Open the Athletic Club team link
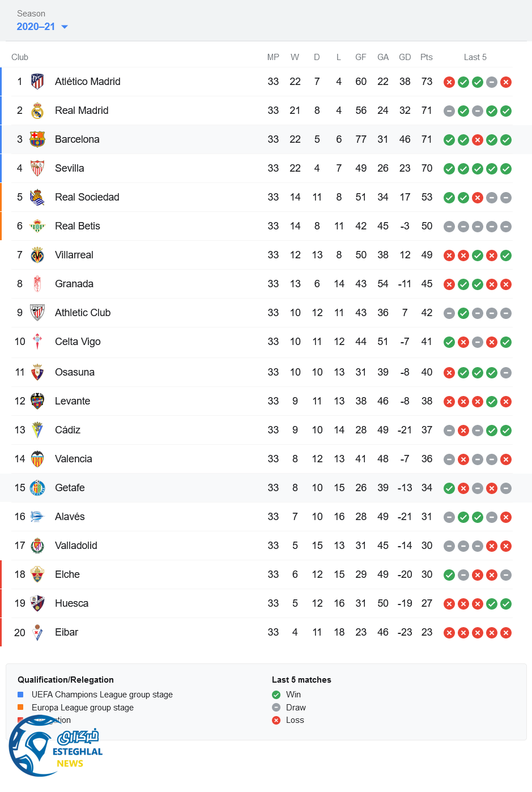Screen dimensions: 532x792 [83, 313]
